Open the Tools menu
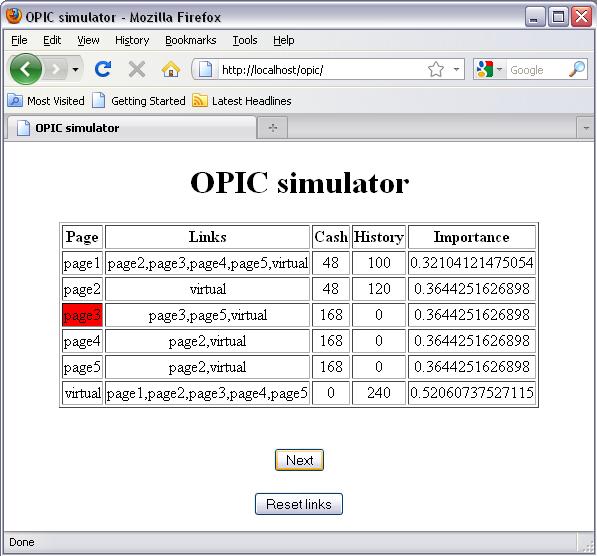 pyautogui.click(x=245, y=40)
